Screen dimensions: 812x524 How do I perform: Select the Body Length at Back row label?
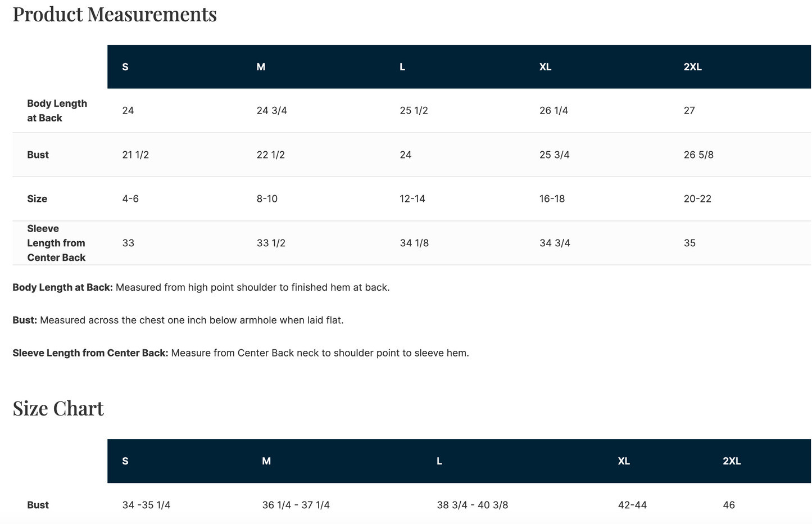coord(57,111)
